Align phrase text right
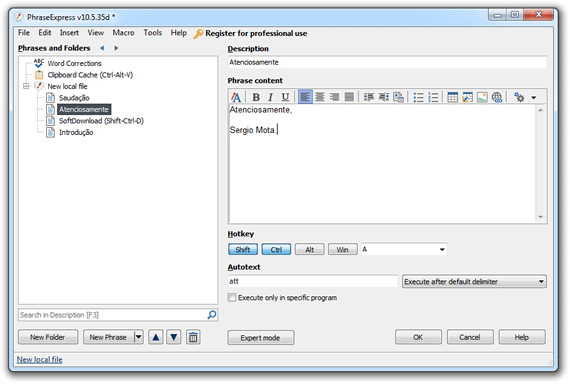 (x=334, y=97)
